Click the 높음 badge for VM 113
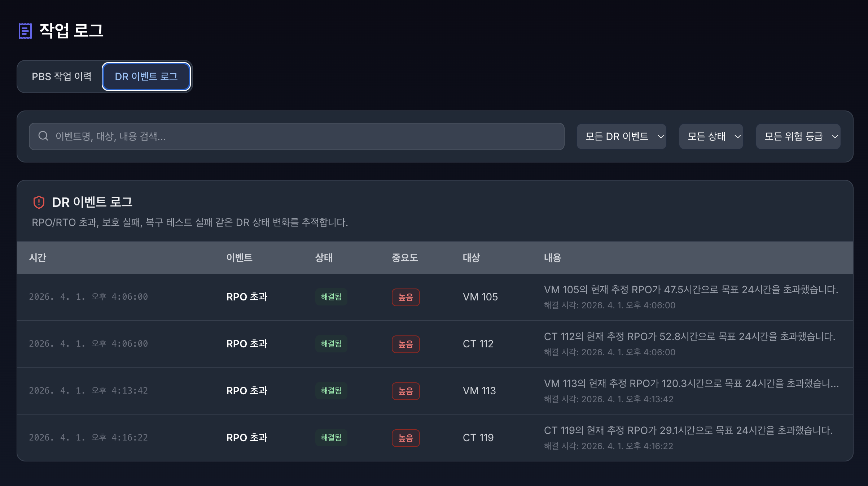 point(405,391)
